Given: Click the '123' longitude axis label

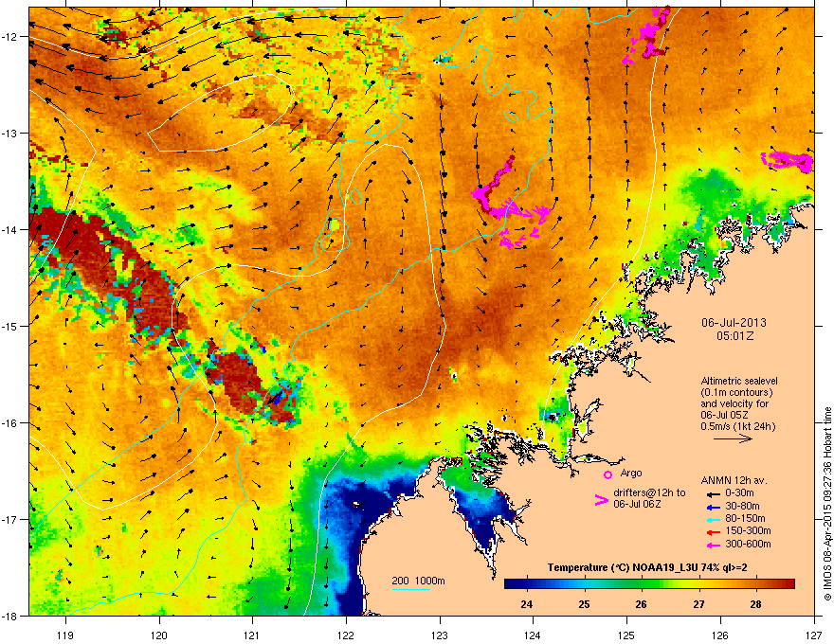Looking at the screenshot, I should (x=440, y=635).
